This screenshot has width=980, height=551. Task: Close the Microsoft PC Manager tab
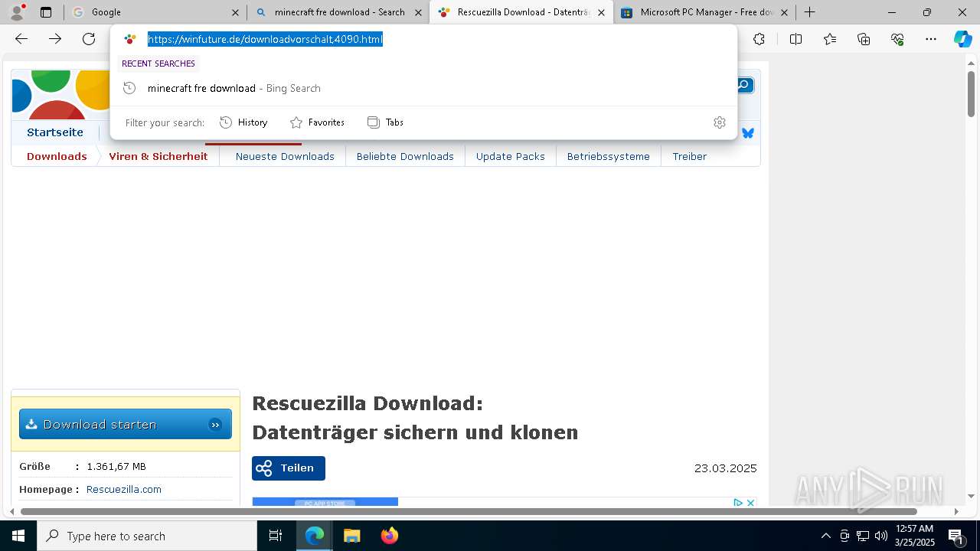784,12
